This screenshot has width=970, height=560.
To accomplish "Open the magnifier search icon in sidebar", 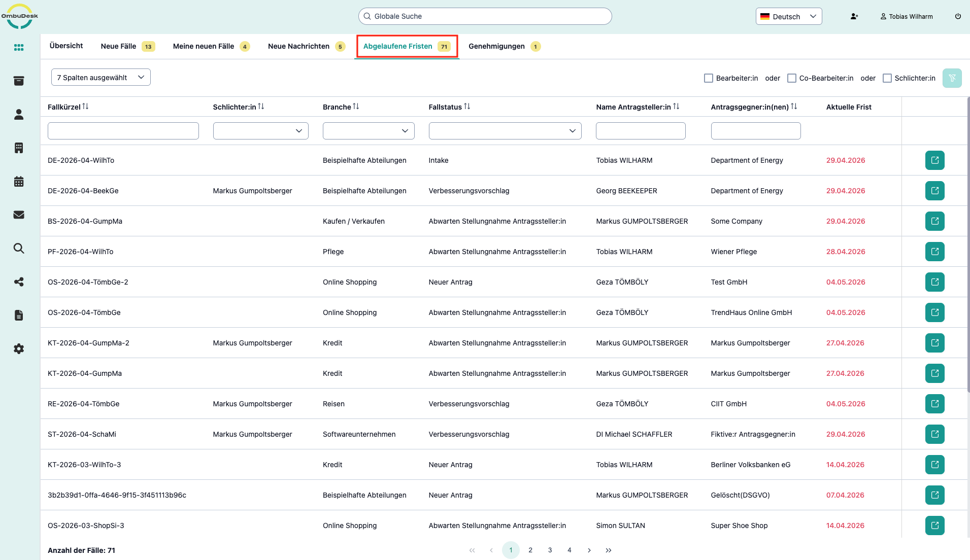I will [x=19, y=248].
